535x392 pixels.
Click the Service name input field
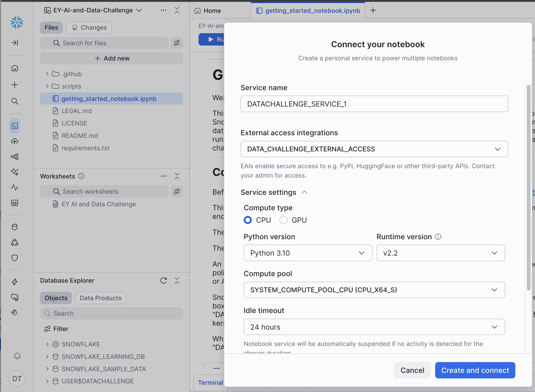pos(374,104)
